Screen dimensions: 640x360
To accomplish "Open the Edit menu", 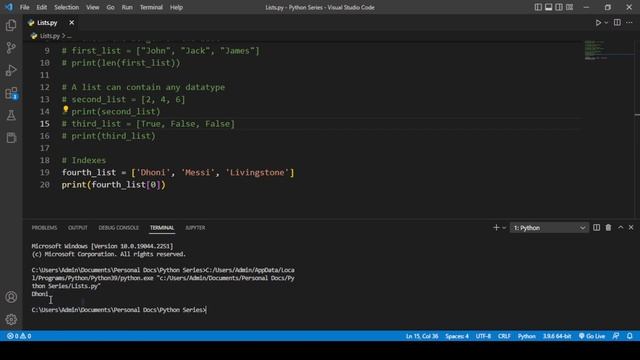I will (42, 7).
